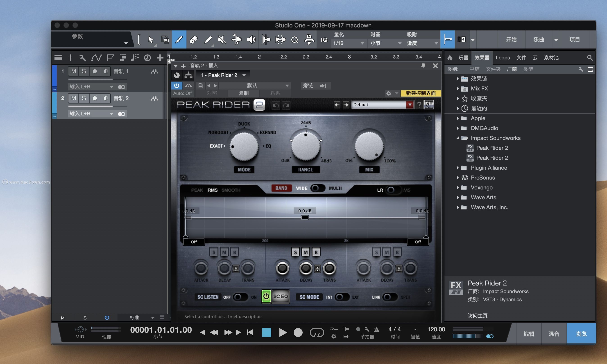Image resolution: width=607 pixels, height=364 pixels.
Task: Collapse the Impact Soundworks folder
Action: tap(458, 138)
